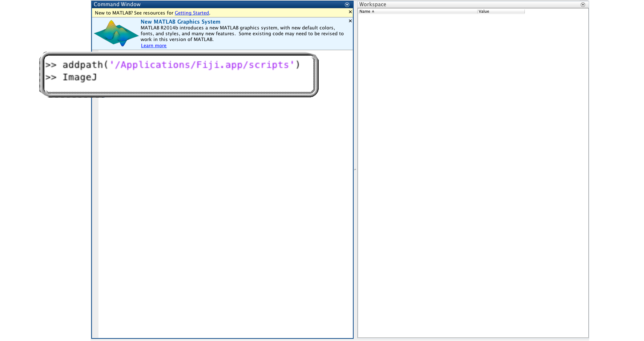Click the New MATLAB Graphics System heading
Screen dimensions: 644x341
180,22
